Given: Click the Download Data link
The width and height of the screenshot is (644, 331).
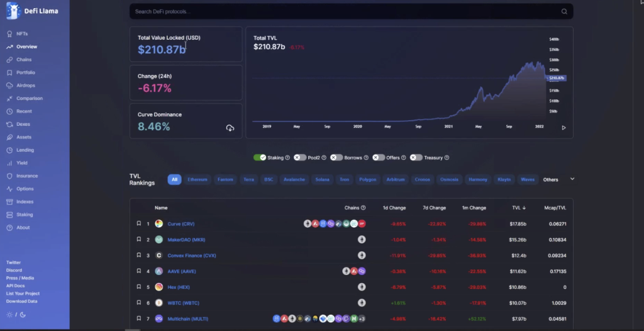Looking at the screenshot, I should [21, 301].
